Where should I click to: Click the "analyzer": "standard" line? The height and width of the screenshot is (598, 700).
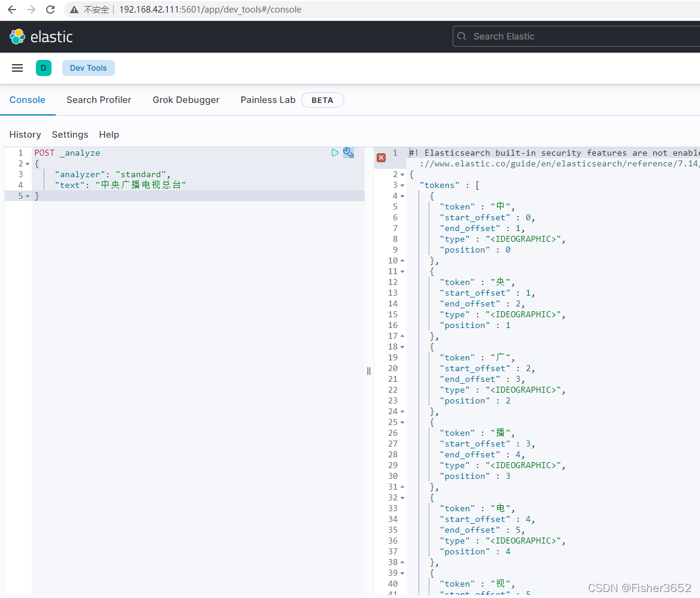click(x=113, y=174)
